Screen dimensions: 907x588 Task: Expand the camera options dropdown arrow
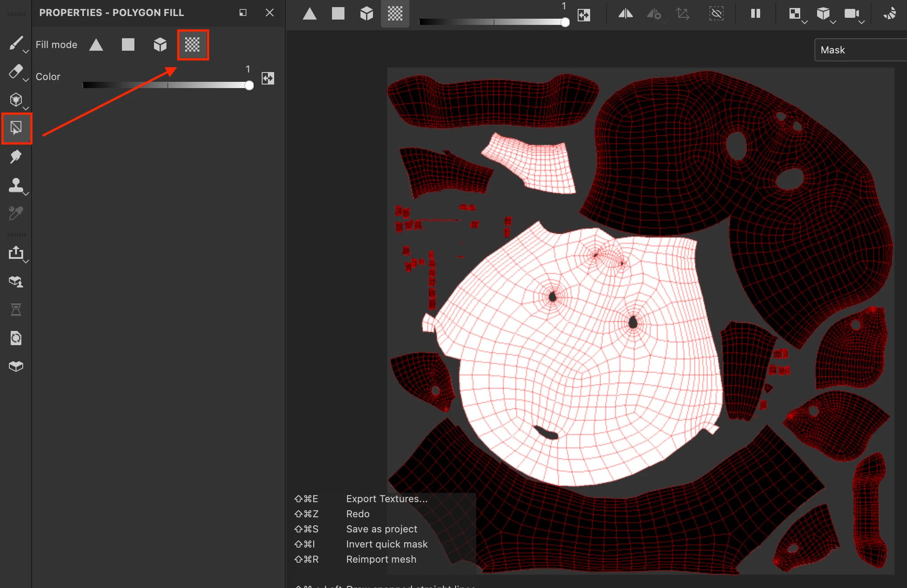click(862, 22)
